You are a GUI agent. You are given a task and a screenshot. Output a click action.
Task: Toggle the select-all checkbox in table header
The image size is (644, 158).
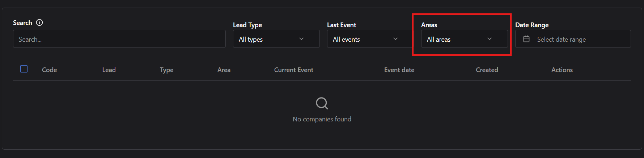point(24,69)
